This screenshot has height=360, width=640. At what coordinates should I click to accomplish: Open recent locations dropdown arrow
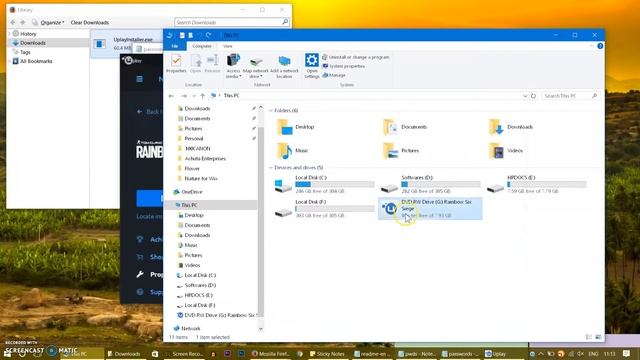coord(194,96)
